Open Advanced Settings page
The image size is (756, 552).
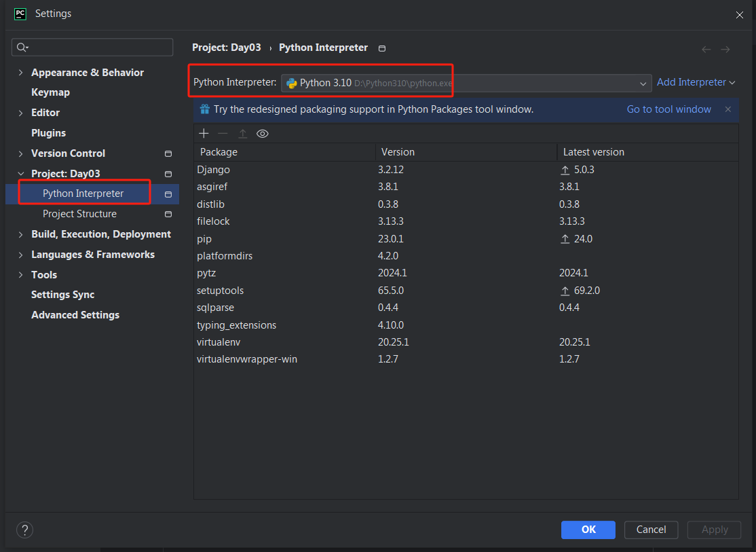coord(75,315)
